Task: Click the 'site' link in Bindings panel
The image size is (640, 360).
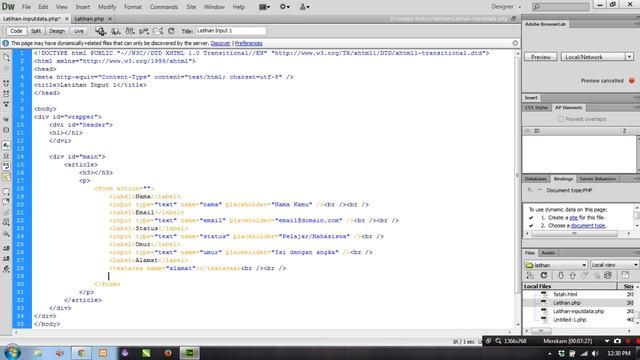Action: 573,218
